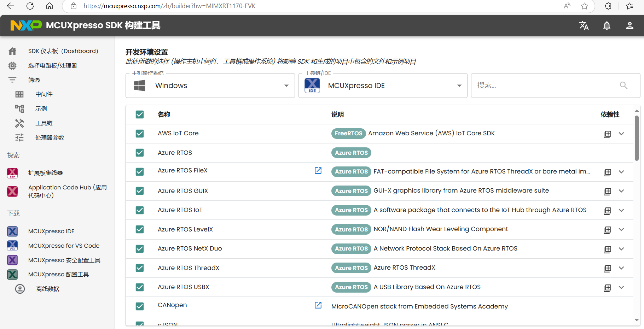
Task: Toggle the select-all checkbox in table header
Action: point(140,114)
